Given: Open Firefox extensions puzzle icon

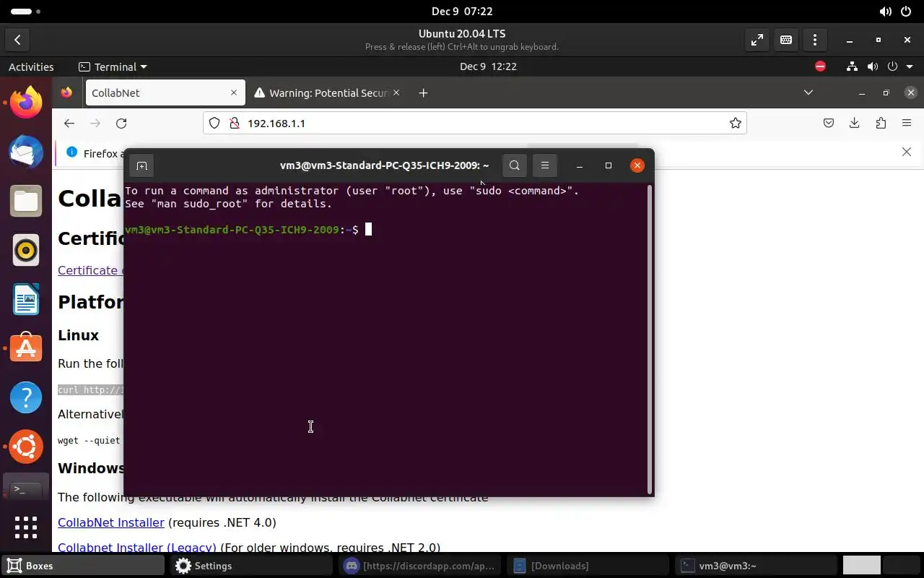Looking at the screenshot, I should pos(881,124).
